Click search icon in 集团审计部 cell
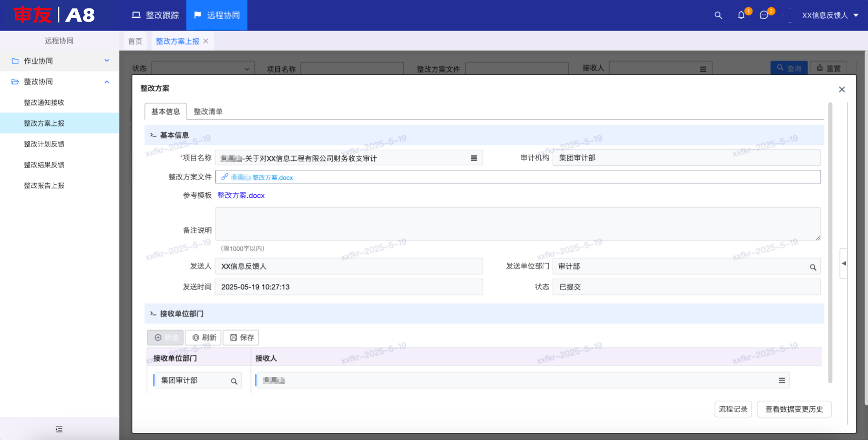 [x=234, y=381]
